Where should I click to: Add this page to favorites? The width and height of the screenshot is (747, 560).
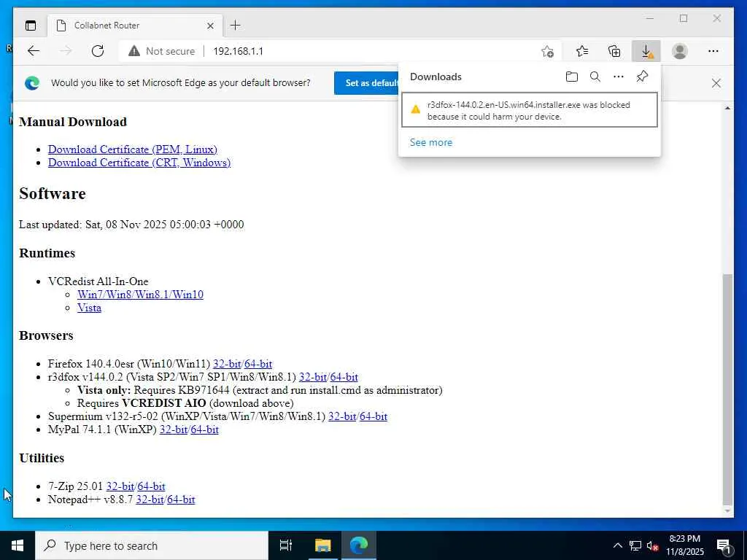point(547,51)
